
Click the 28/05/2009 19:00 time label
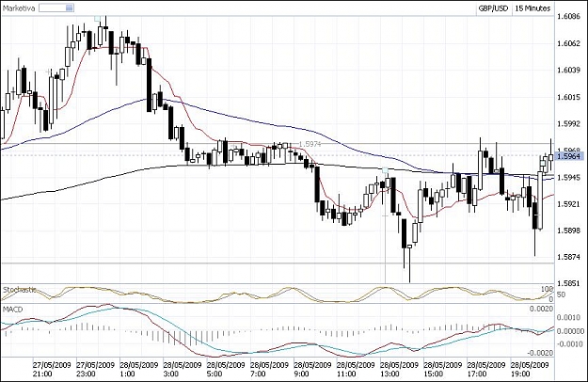530,369
